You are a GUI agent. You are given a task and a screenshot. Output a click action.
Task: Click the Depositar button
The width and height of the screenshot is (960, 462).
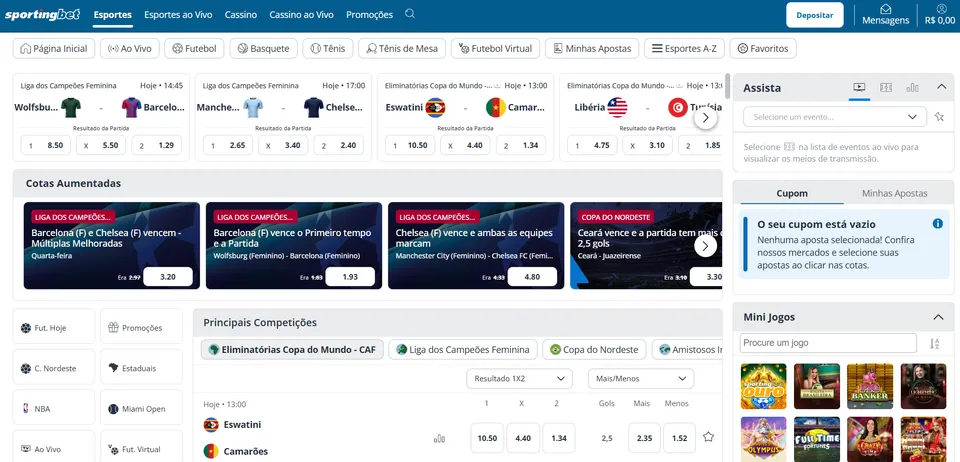pyautogui.click(x=815, y=15)
